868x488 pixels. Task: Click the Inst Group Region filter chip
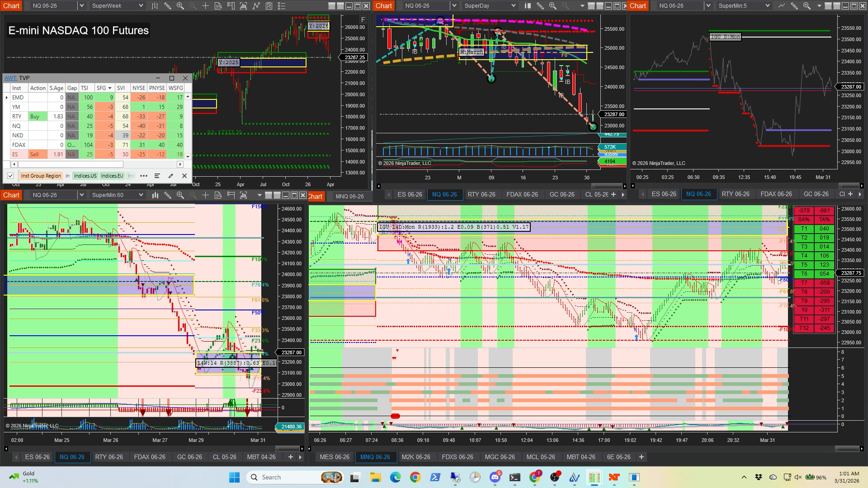[41, 176]
